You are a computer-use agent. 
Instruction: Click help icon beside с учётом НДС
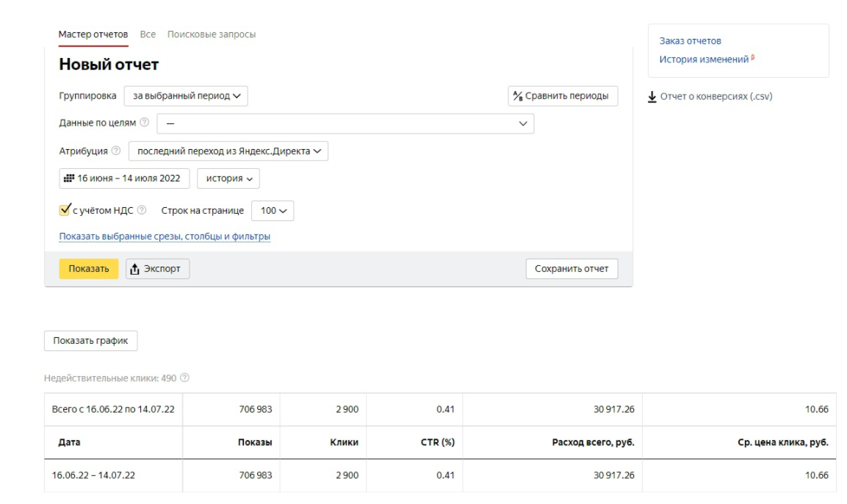(142, 210)
